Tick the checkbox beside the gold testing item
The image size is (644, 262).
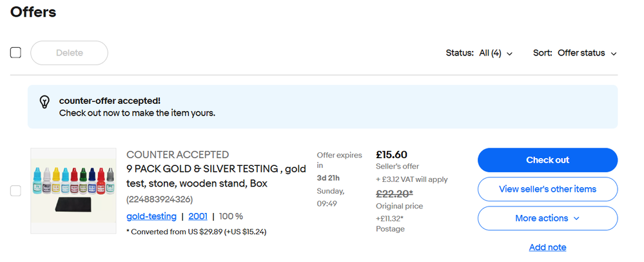pyautogui.click(x=15, y=191)
